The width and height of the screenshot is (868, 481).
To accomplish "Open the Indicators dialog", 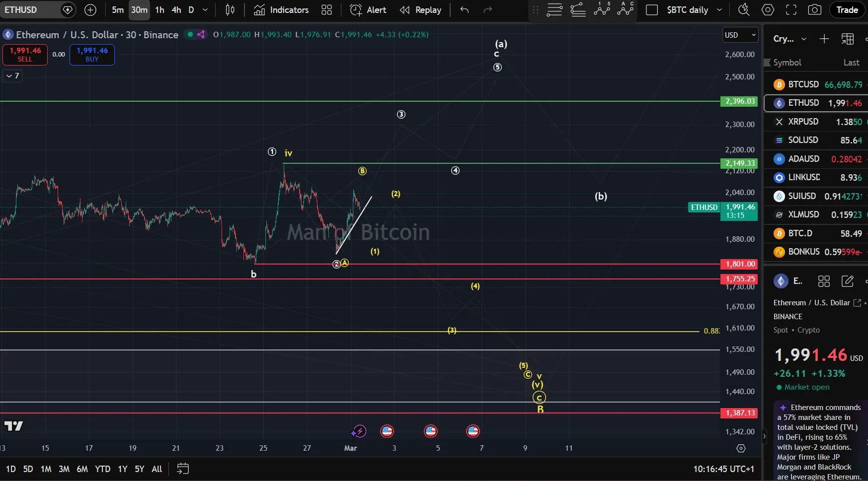I will pyautogui.click(x=281, y=10).
